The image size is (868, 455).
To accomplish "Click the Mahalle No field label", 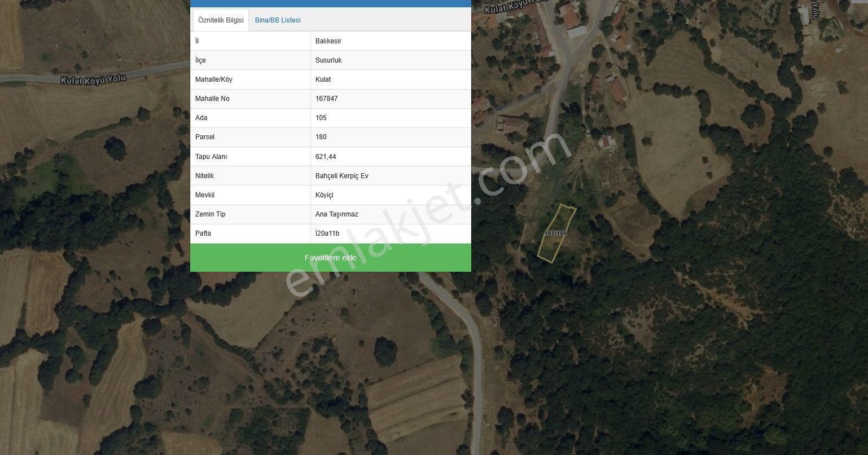I will click(x=212, y=99).
